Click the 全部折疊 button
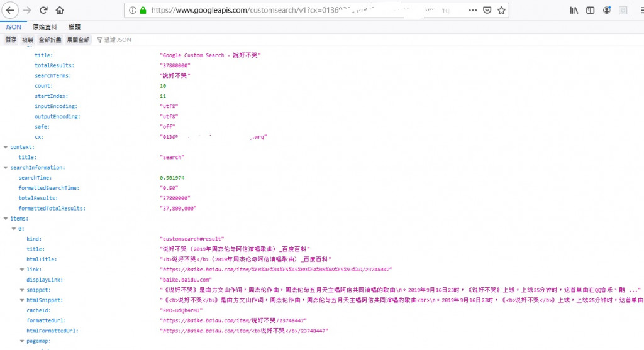The width and height of the screenshot is (644, 350). [x=50, y=40]
